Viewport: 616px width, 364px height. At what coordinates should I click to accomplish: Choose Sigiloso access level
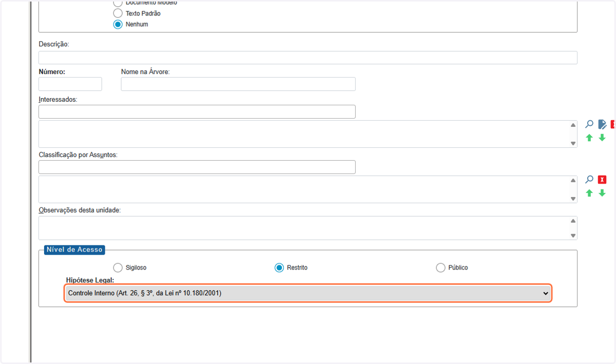(x=118, y=267)
